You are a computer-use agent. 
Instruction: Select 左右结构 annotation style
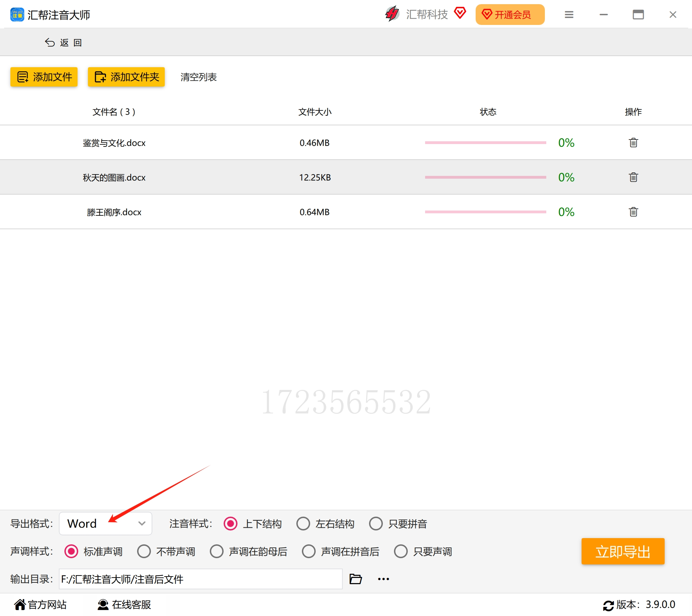pos(325,524)
